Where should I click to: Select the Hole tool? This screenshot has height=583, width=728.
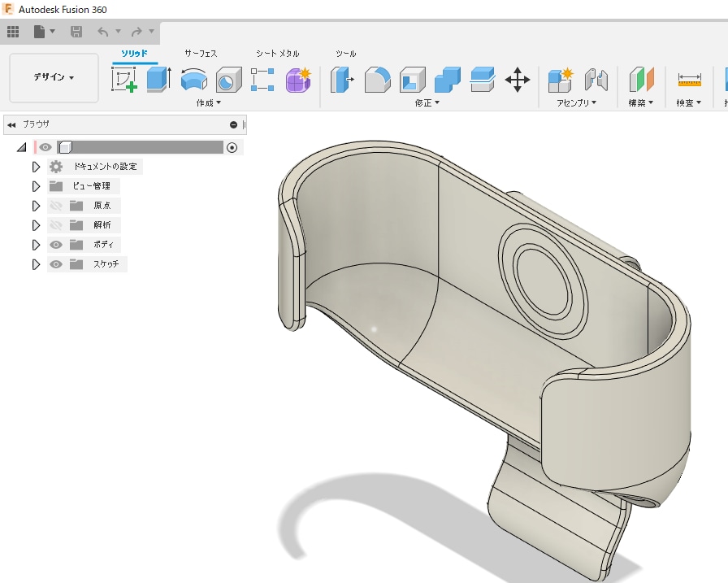click(x=229, y=80)
